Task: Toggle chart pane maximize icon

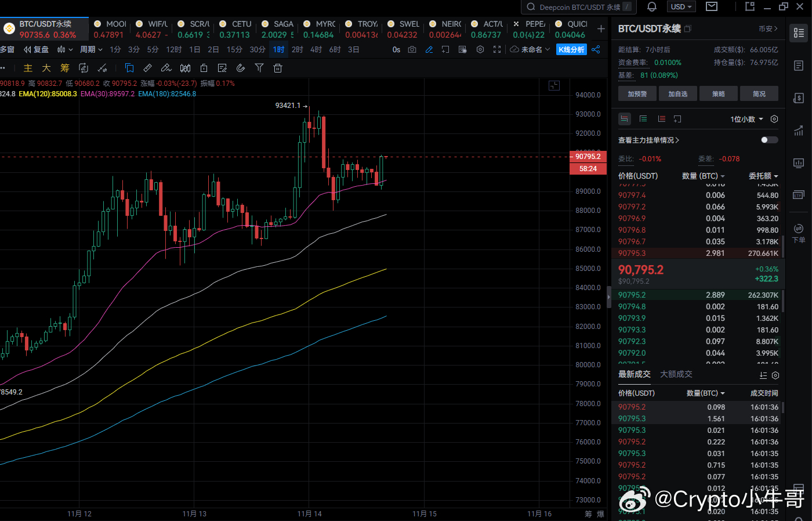Action: pyautogui.click(x=554, y=86)
